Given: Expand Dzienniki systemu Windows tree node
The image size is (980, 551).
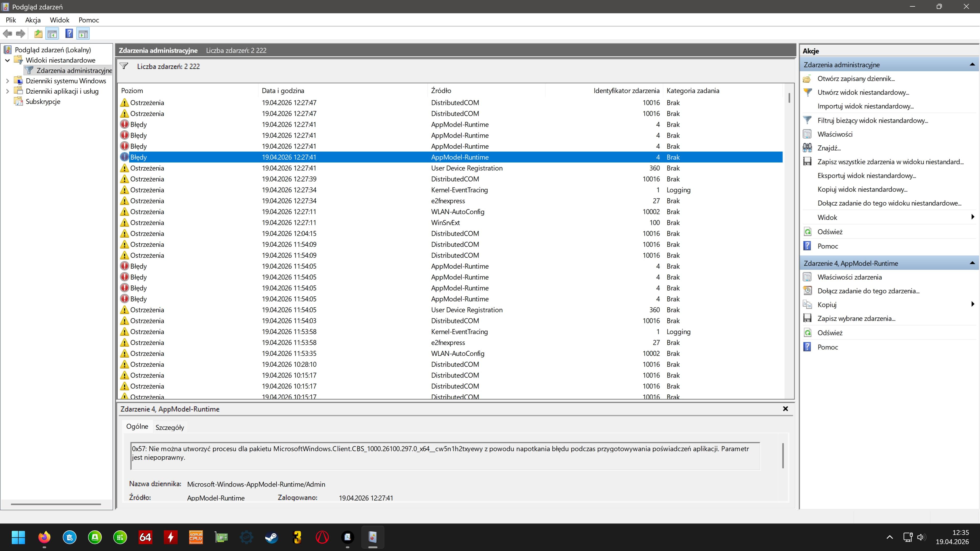Looking at the screenshot, I should pos(7,81).
